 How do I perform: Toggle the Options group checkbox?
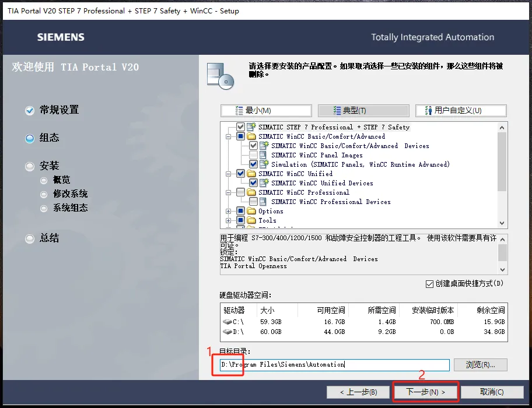(240, 211)
